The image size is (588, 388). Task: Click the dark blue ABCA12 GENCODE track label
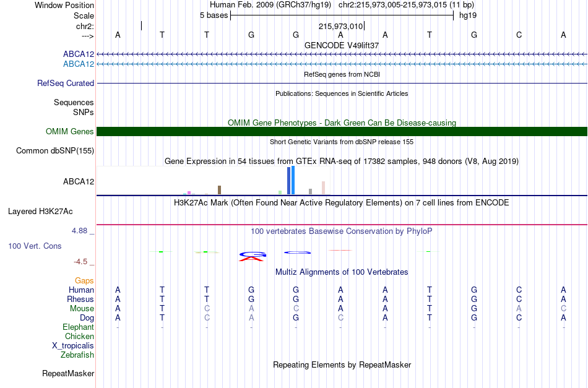point(79,54)
